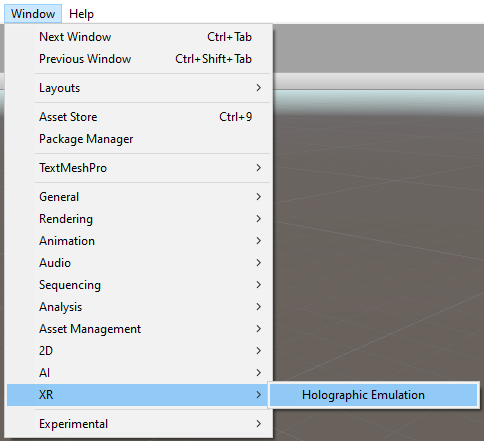Expand the Experimental submenu
Screen dimensions: 484x441
pos(138,424)
